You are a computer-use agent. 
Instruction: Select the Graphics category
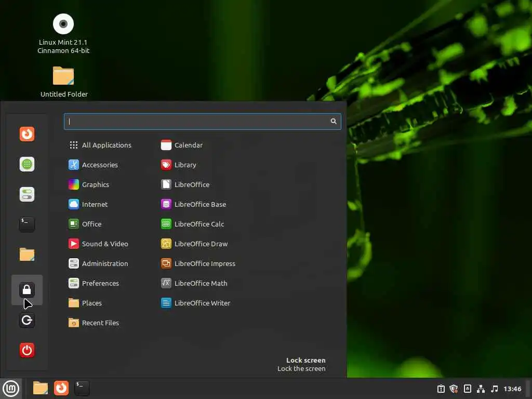click(89, 184)
